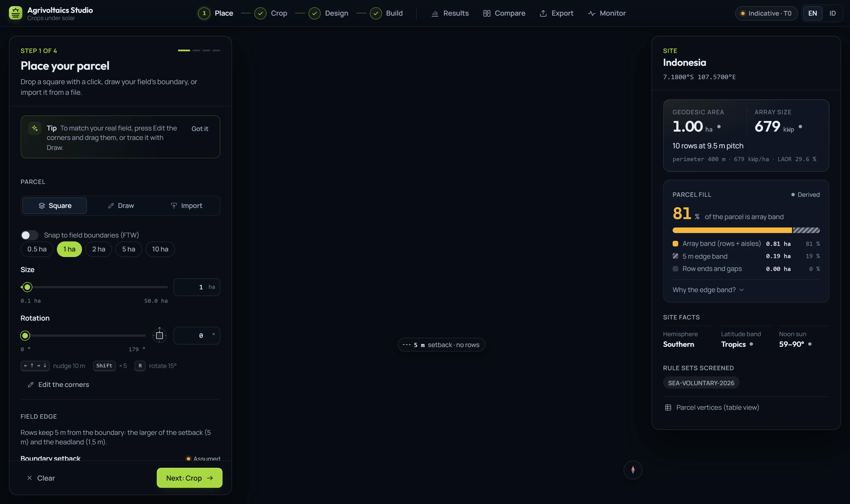Select the 0.5 ha preset
The image size is (850, 504).
(x=37, y=249)
